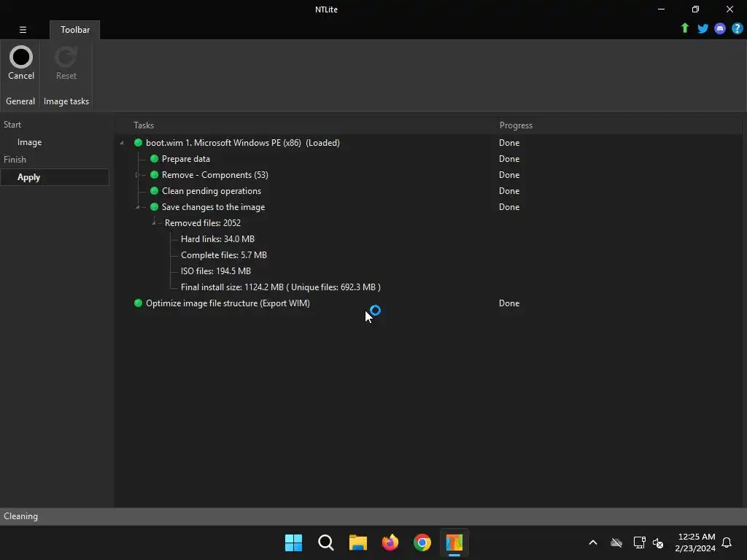Collapse the boot.wim tree node
This screenshot has height=560, width=747.
(122, 142)
